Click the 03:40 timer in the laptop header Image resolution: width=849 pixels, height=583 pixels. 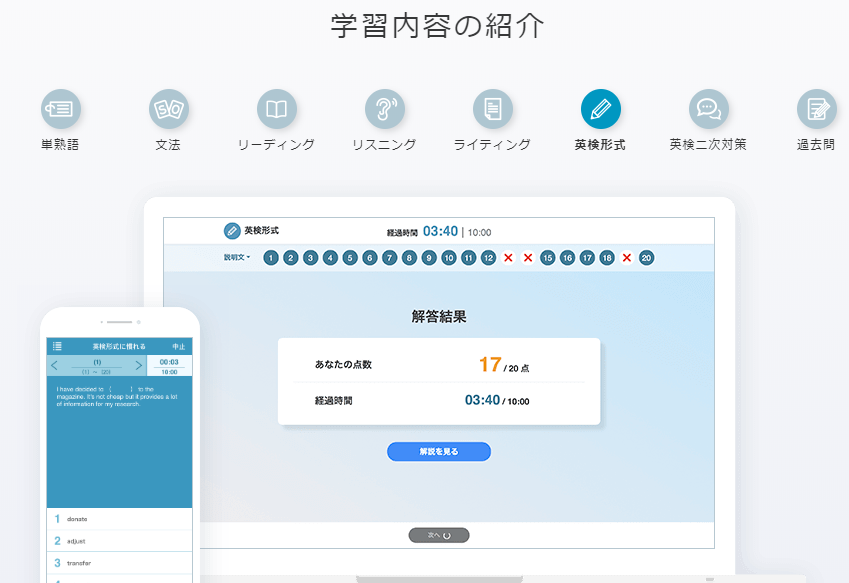[440, 231]
